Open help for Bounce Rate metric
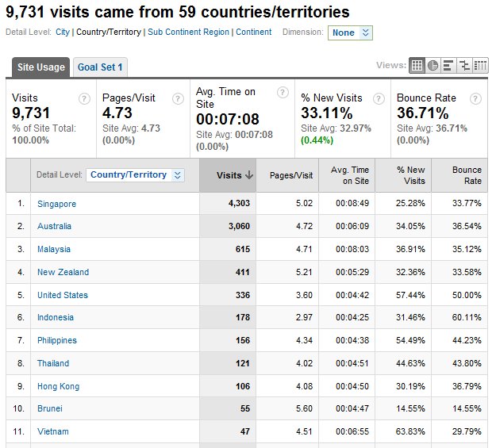496x448 pixels. click(x=475, y=98)
